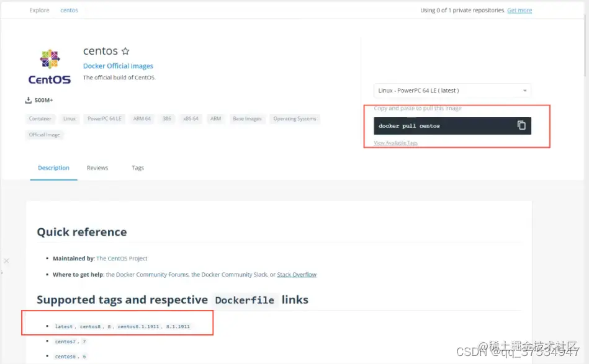Screen dimensions: 589x364
Task: Go to the Explore breadcrumb
Action: pos(39,10)
